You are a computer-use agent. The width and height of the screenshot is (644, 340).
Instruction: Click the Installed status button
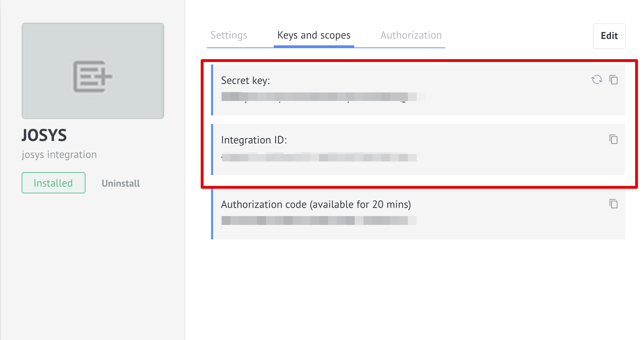point(54,183)
